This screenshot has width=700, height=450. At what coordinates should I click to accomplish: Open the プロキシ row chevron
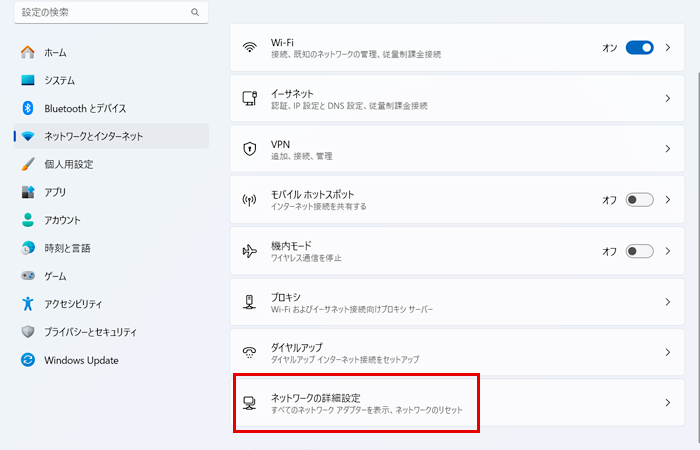click(x=668, y=302)
